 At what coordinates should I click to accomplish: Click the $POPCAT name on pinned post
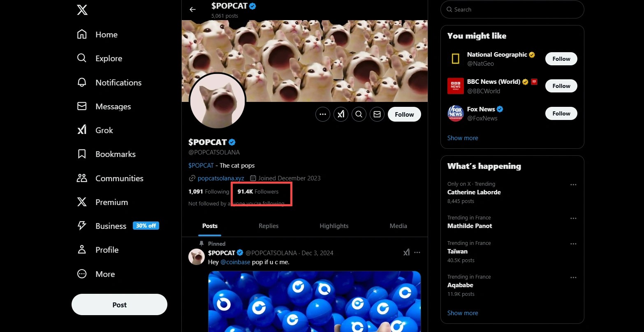222,253
